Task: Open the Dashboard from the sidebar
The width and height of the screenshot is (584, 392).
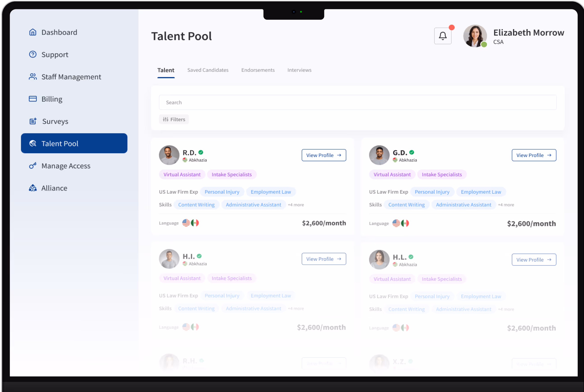Action: pos(59,32)
